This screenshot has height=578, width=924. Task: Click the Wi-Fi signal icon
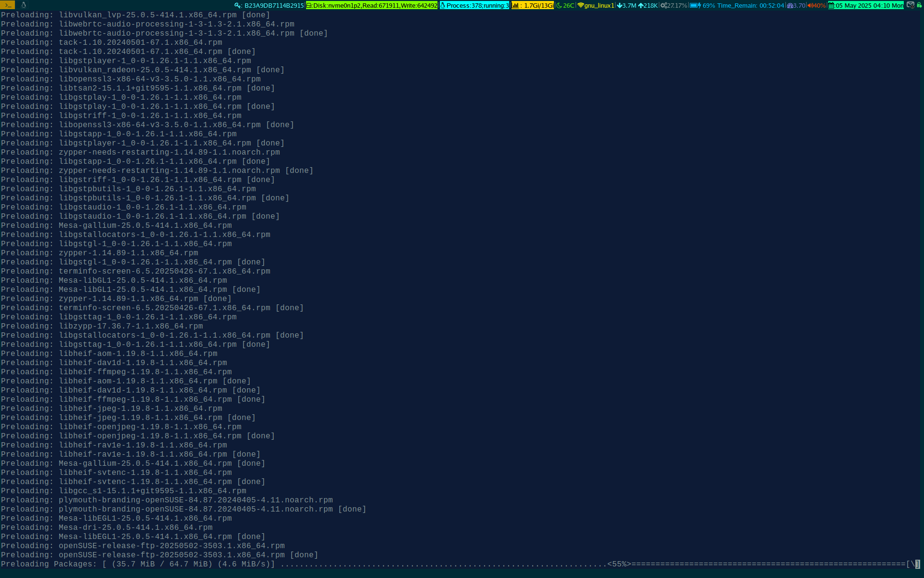coord(580,5)
